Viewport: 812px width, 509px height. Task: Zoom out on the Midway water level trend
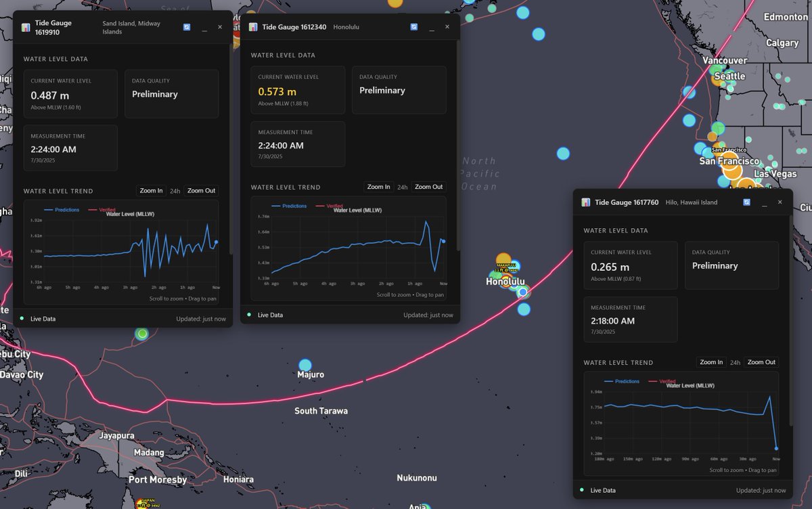[x=201, y=191]
